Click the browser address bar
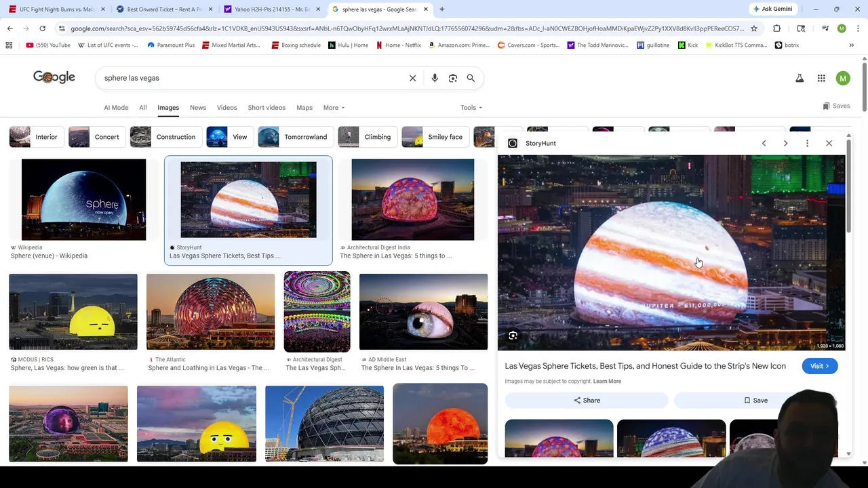 tap(406, 28)
